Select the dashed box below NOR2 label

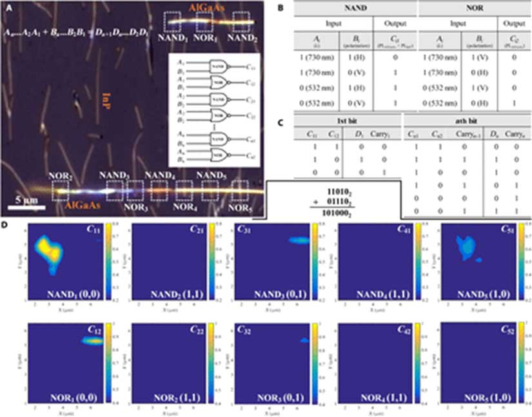pyautogui.click(x=60, y=191)
